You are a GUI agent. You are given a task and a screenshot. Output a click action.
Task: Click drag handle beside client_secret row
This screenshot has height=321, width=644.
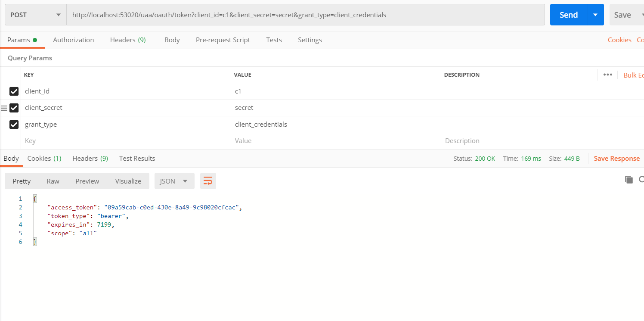pyautogui.click(x=4, y=108)
